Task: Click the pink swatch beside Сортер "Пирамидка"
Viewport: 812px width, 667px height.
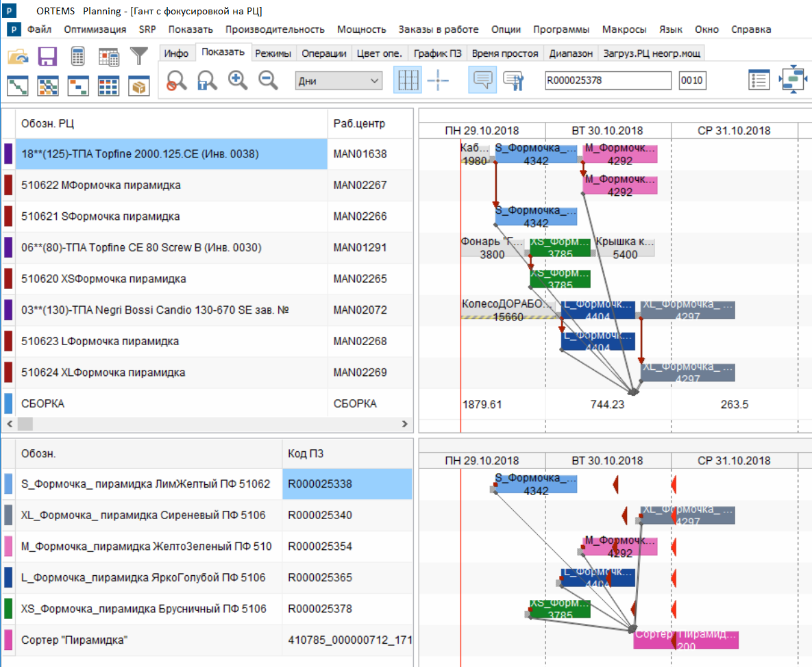Action: click(8, 640)
